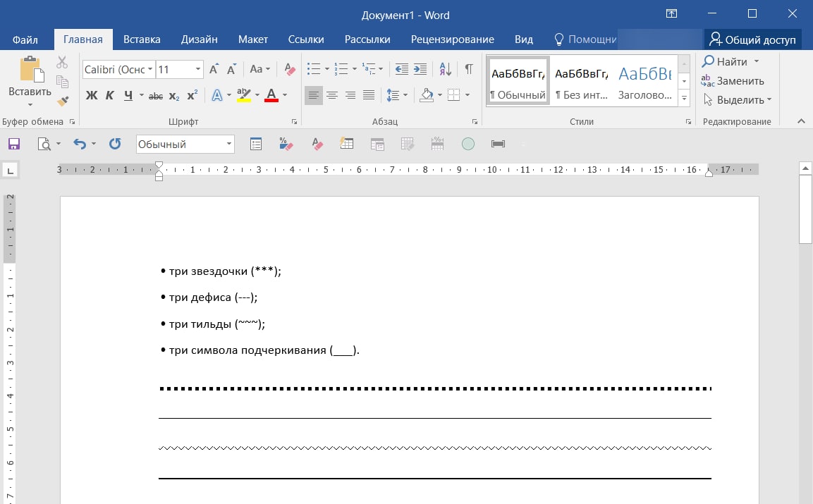Toggle paragraph marks display (¶)
Screen dimensions: 813x504
tap(468, 69)
